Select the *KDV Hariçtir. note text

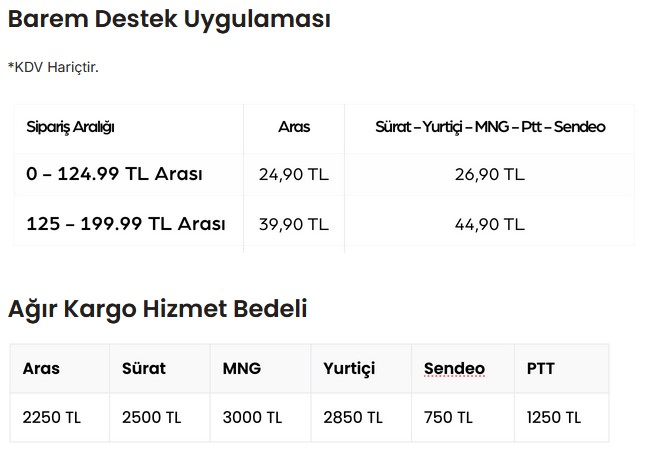53,67
